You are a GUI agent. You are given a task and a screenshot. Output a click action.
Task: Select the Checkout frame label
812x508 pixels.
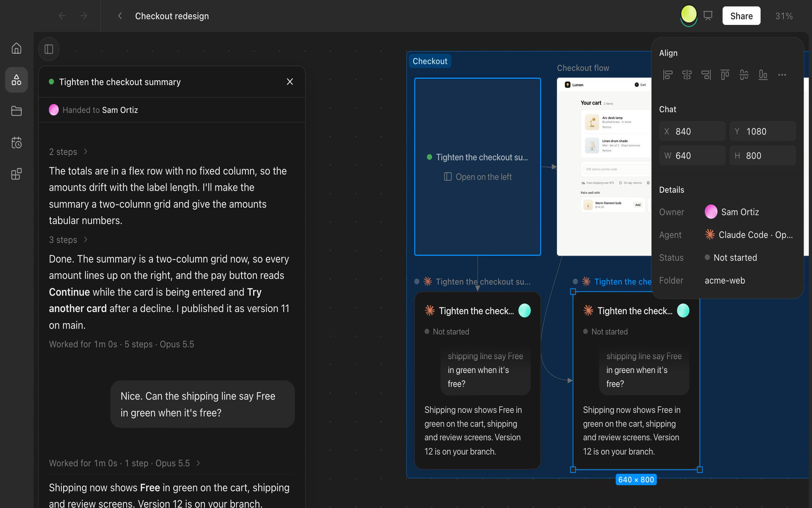pyautogui.click(x=430, y=61)
